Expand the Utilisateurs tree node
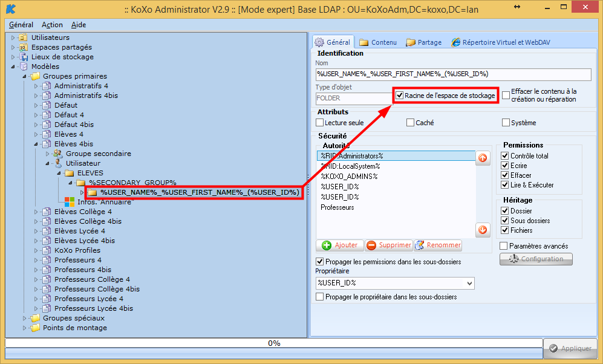 click(13, 37)
